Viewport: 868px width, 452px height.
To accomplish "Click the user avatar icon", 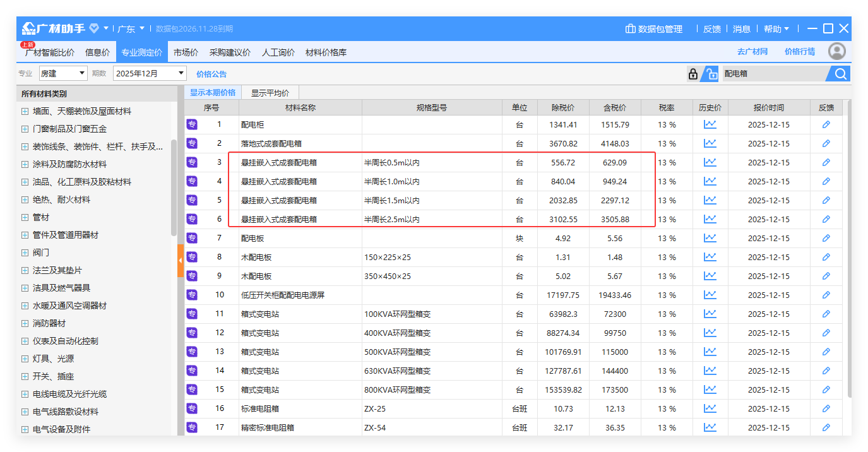I will point(837,52).
